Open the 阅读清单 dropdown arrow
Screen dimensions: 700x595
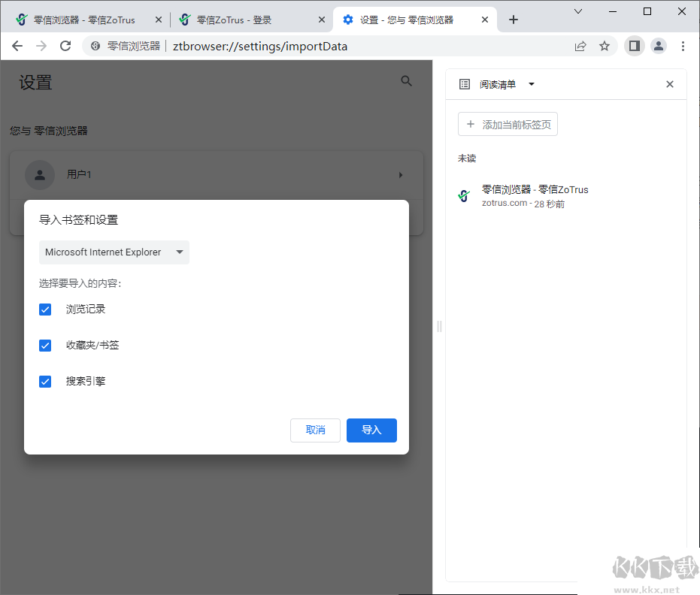pyautogui.click(x=532, y=84)
